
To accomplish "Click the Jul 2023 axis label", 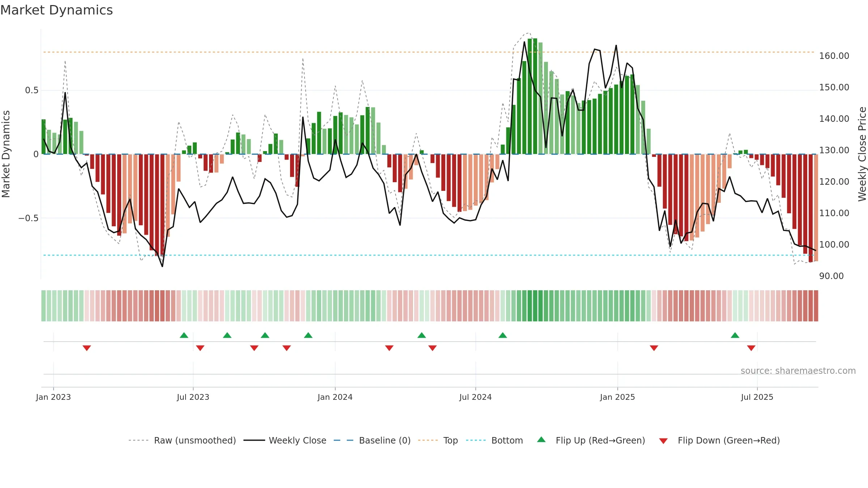I will pyautogui.click(x=193, y=397).
